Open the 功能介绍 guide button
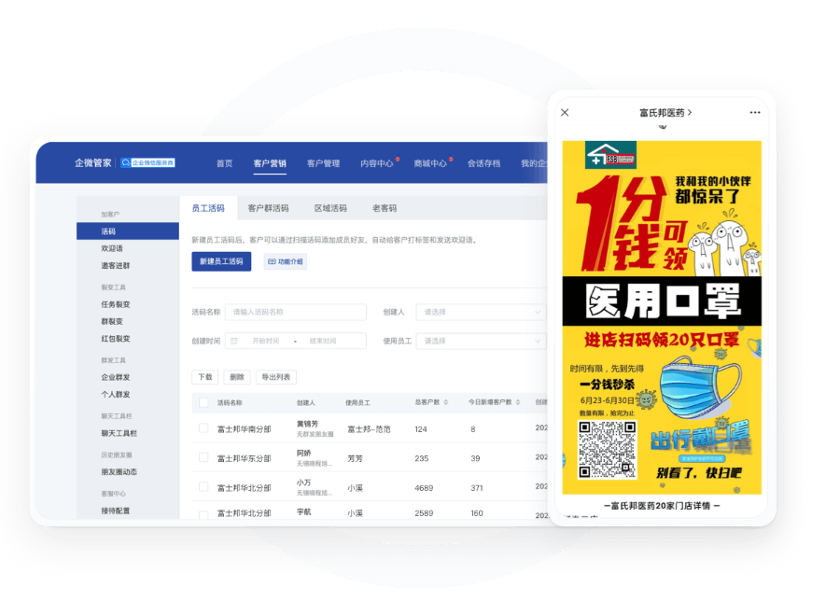The height and width of the screenshot is (616, 840). tap(285, 261)
